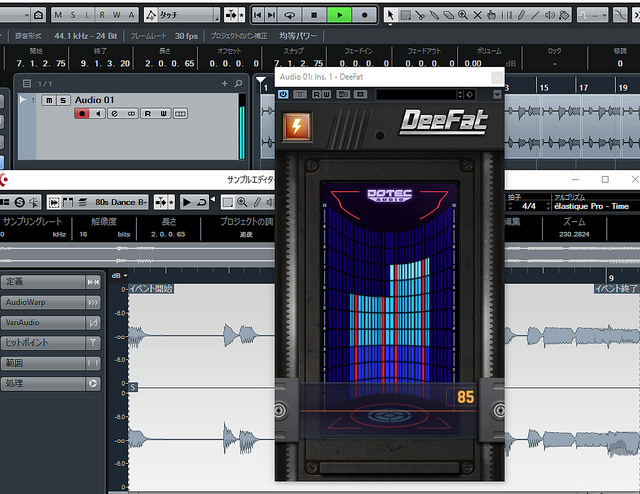This screenshot has width=640, height=494.
Task: Select the Comp tool with bars icon
Action: (507, 16)
